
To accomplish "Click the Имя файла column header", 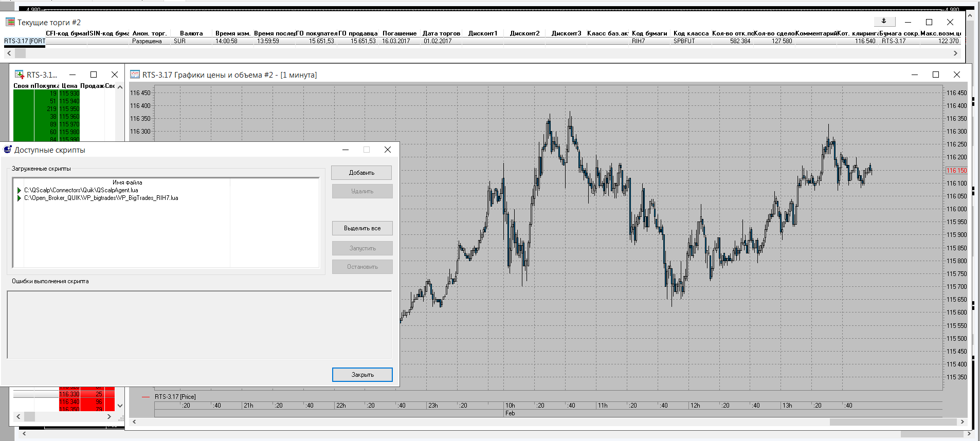I will point(127,182).
